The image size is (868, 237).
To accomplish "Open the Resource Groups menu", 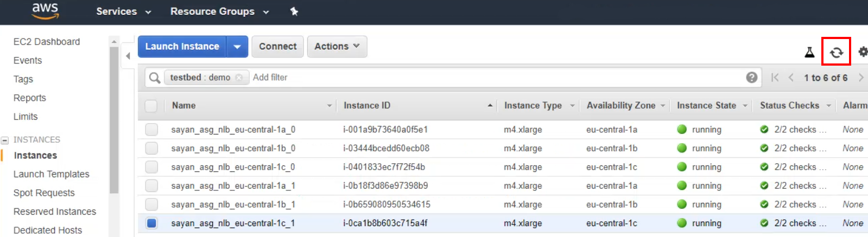I will (x=219, y=11).
